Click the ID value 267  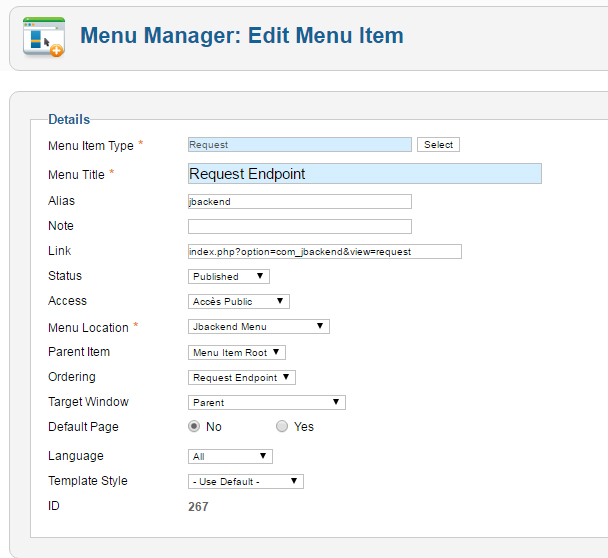point(198,506)
